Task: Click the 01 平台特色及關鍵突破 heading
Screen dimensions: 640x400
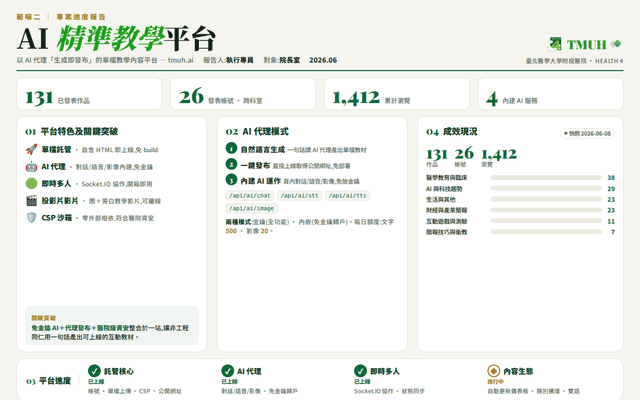Action: [x=71, y=131]
